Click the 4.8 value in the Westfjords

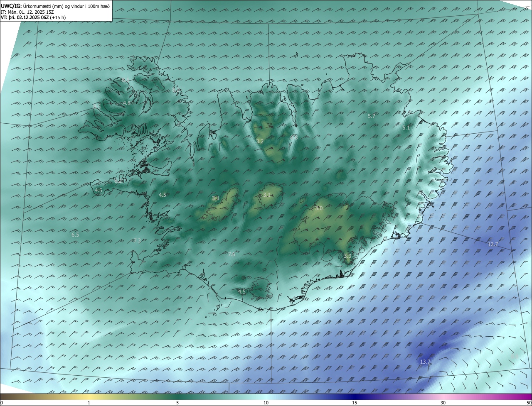coord(127,103)
